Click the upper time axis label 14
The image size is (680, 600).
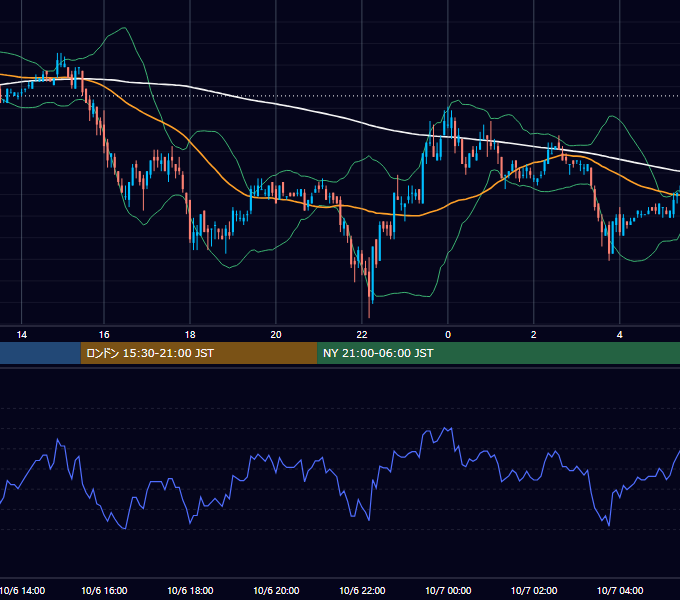tap(22, 335)
